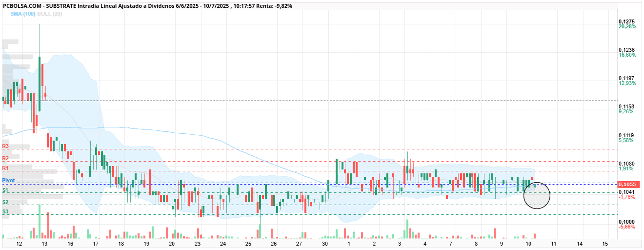Screen dimensions: 644x250
Task: Select date 16 on the time axis
Action: (70, 243)
